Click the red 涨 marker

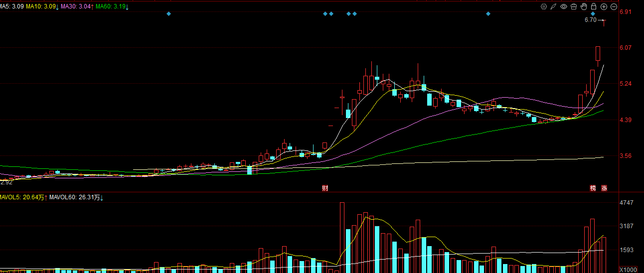[605, 188]
